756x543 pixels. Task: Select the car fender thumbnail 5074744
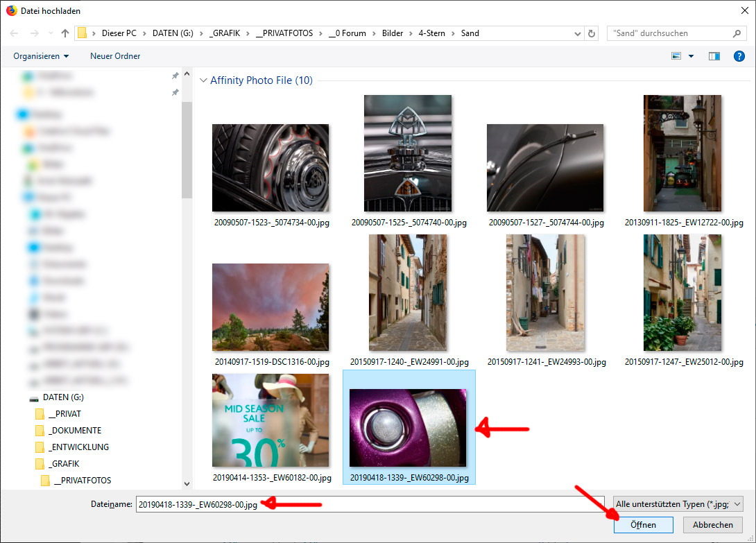[545, 168]
